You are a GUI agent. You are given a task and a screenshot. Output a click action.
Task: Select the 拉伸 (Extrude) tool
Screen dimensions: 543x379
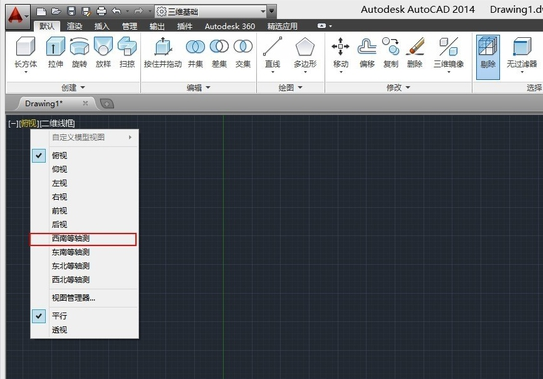click(56, 52)
